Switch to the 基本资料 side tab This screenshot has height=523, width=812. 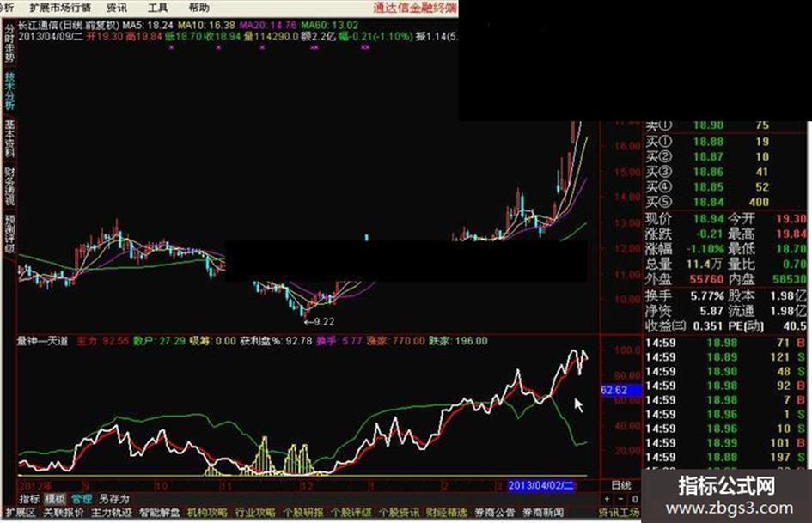9,138
